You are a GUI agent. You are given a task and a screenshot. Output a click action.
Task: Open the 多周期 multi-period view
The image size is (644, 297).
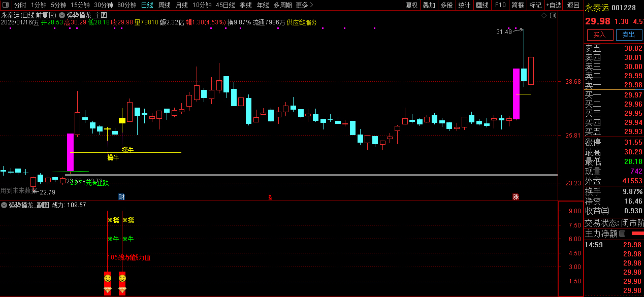[x=282, y=5]
